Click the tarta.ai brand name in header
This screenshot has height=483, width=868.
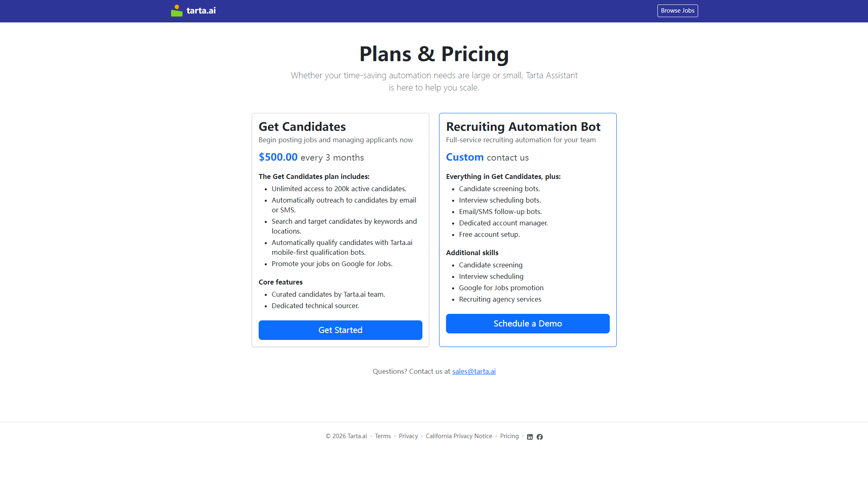pos(201,11)
